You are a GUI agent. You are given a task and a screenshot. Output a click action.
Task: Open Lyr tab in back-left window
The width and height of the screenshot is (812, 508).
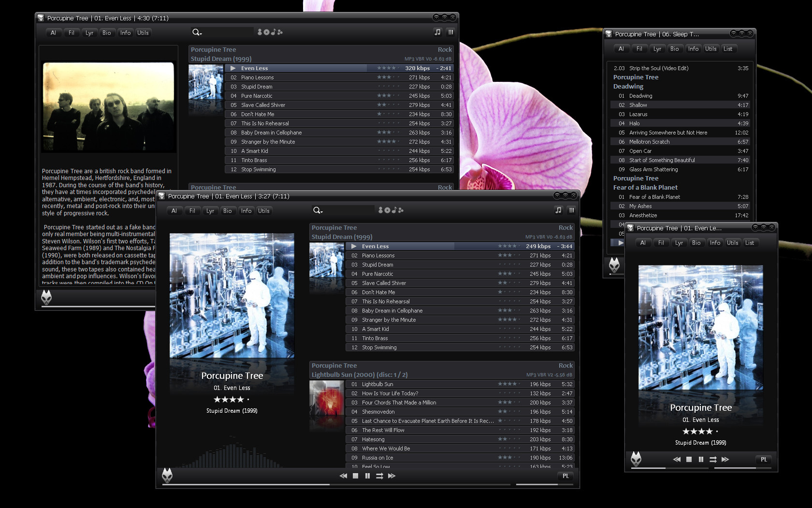89,33
